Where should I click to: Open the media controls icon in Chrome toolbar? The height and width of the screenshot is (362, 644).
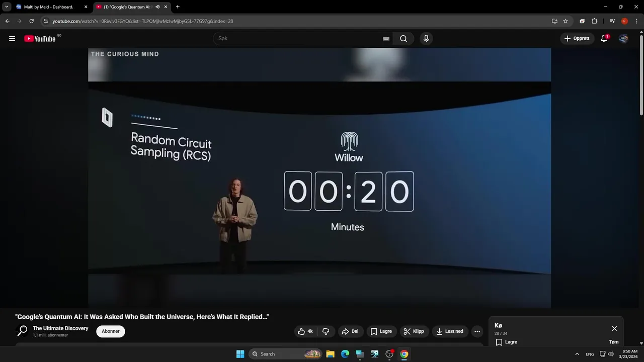click(612, 21)
